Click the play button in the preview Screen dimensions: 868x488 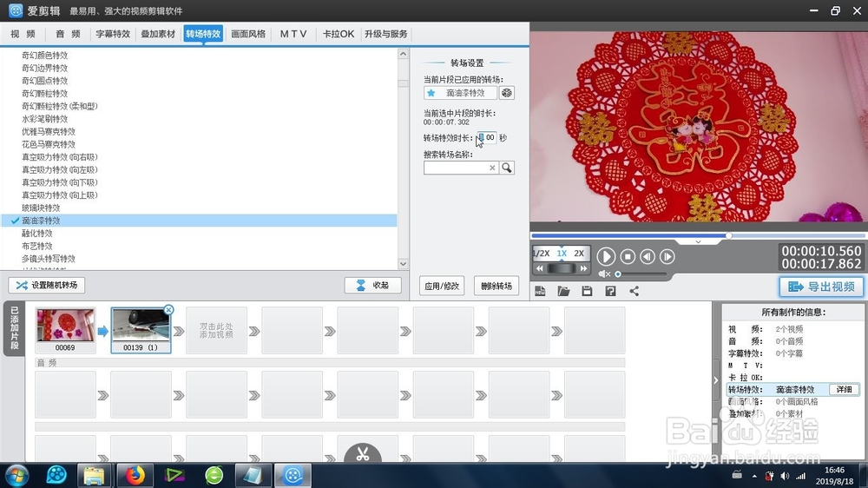[x=606, y=256]
